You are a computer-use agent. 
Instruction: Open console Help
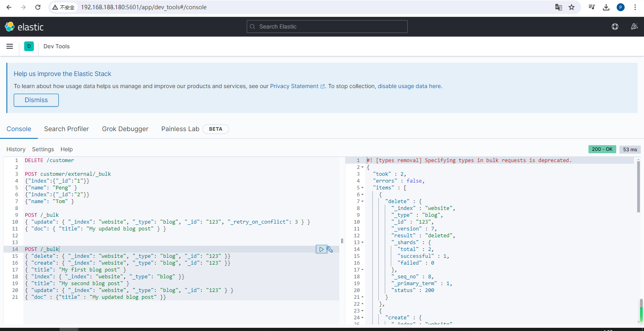[x=67, y=149]
